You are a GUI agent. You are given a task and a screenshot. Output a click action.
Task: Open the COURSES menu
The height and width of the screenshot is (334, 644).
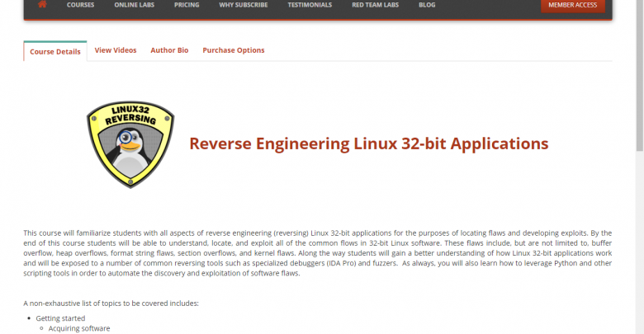(x=81, y=5)
